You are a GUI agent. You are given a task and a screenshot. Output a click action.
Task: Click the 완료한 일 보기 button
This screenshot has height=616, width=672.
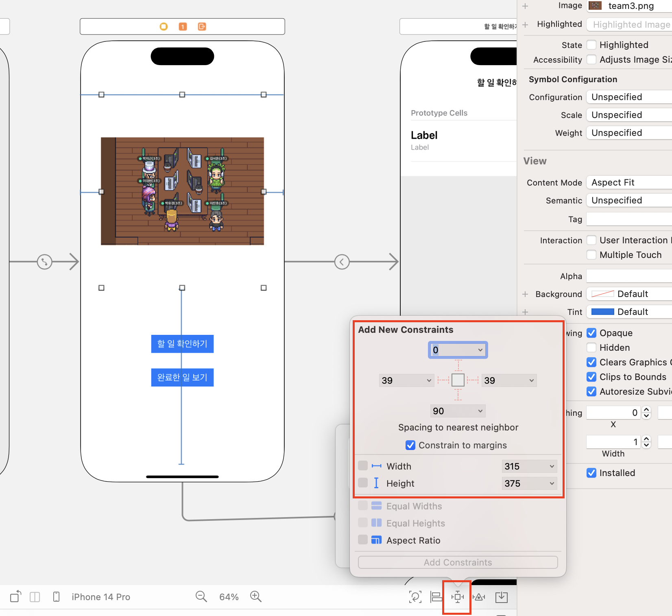click(x=182, y=377)
